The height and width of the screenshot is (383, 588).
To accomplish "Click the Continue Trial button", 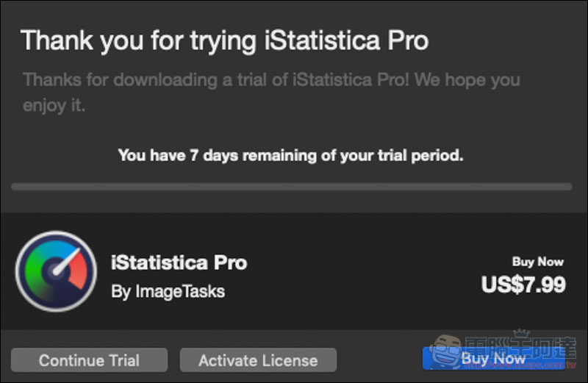I will 89,360.
